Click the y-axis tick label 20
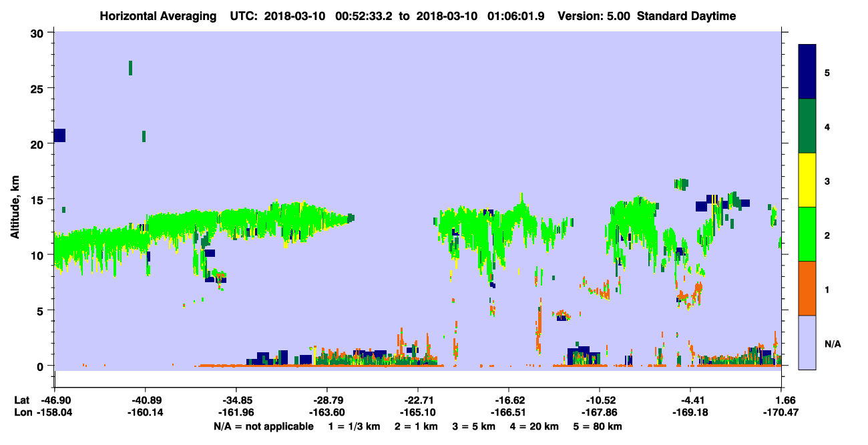 (39, 143)
